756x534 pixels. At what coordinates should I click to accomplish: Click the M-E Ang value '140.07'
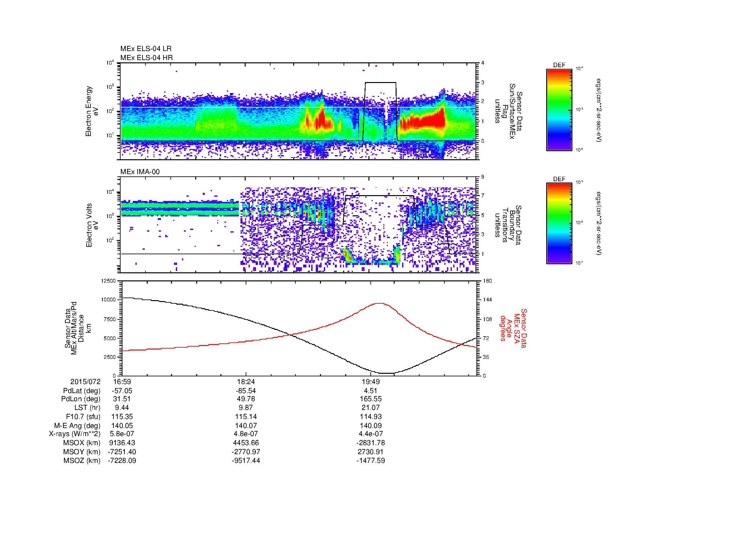[x=246, y=425]
